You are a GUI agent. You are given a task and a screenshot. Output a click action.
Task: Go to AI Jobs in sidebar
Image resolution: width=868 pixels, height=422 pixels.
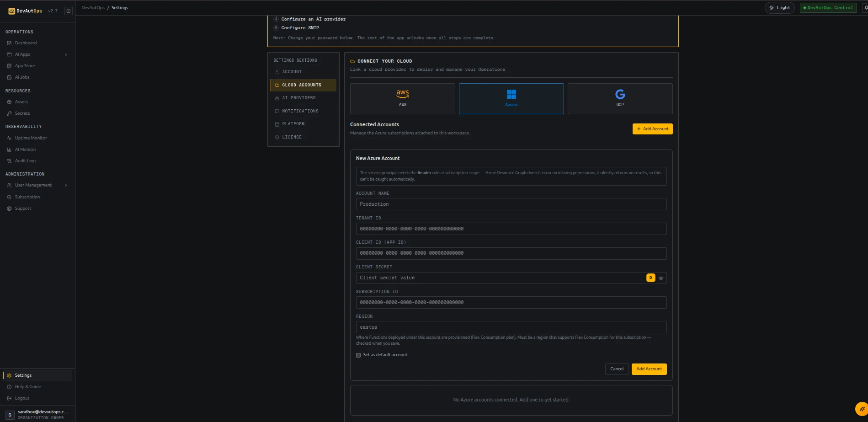(22, 77)
